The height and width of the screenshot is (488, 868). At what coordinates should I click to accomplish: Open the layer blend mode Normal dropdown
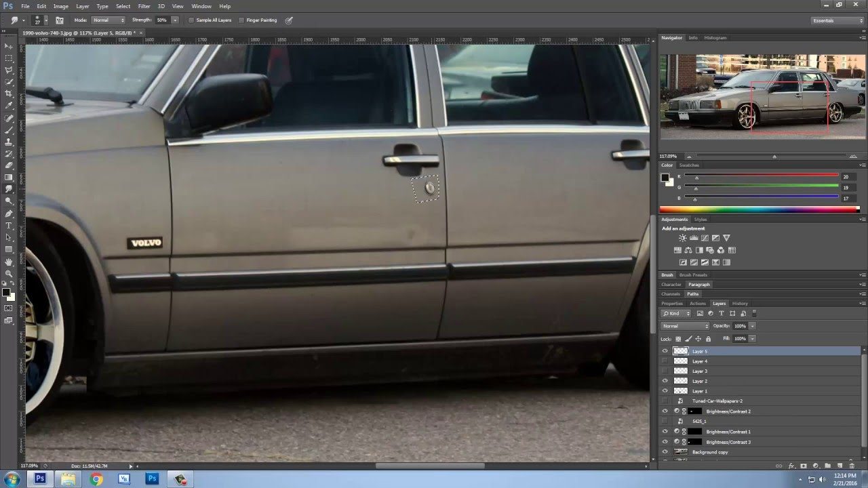[x=685, y=326]
